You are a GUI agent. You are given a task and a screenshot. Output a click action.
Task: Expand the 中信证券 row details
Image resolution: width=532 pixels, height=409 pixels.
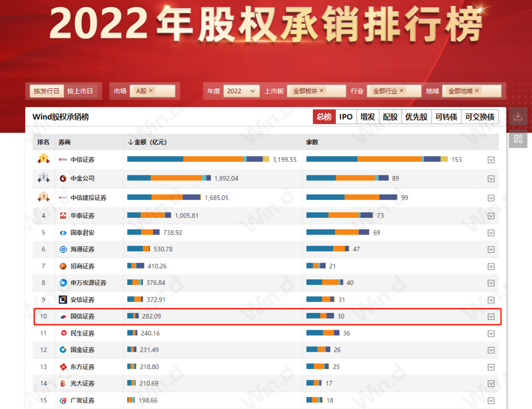(491, 160)
